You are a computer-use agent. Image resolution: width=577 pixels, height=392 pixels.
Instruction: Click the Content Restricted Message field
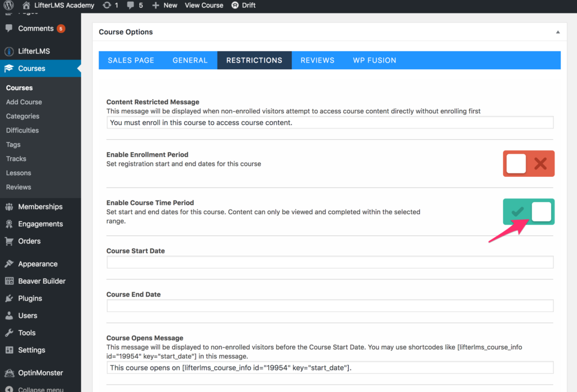click(330, 122)
